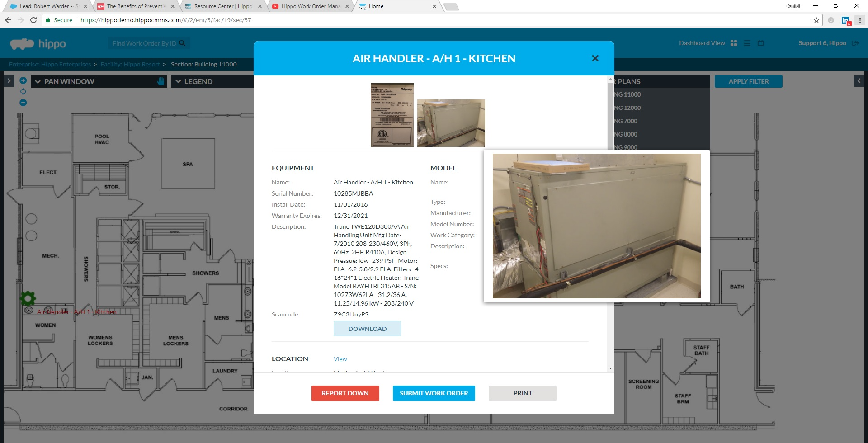Open the calendar view icon
868x443 pixels.
[x=761, y=43]
